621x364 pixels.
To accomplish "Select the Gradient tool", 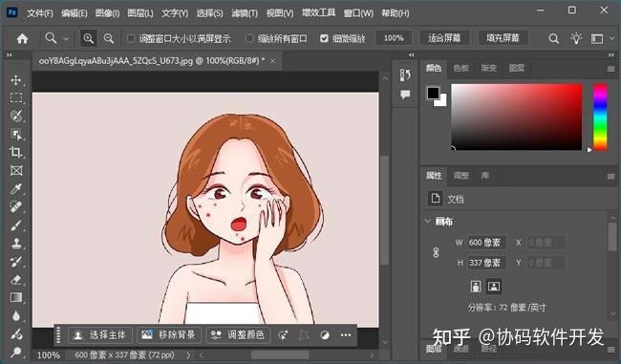I will click(16, 297).
